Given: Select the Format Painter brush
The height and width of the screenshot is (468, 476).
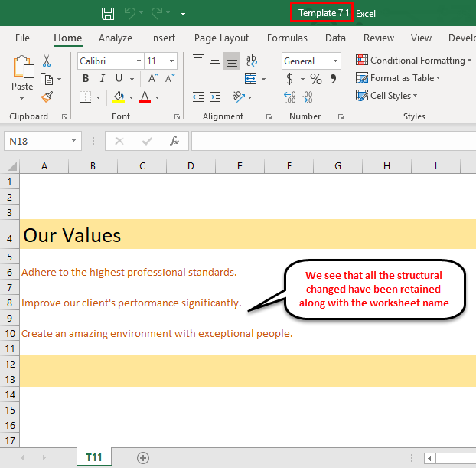Looking at the screenshot, I should [x=47, y=97].
